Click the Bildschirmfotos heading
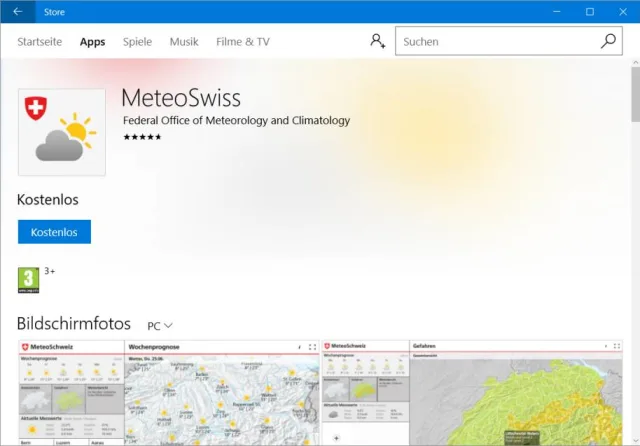 click(x=74, y=324)
